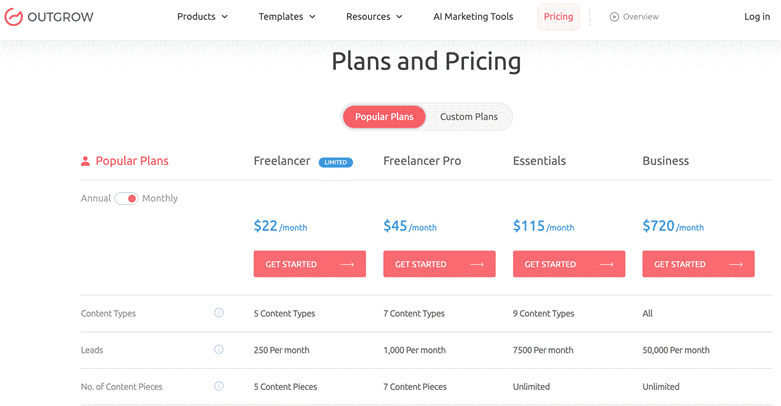
Task: Click the Outgrow logo icon
Action: pyautogui.click(x=14, y=17)
